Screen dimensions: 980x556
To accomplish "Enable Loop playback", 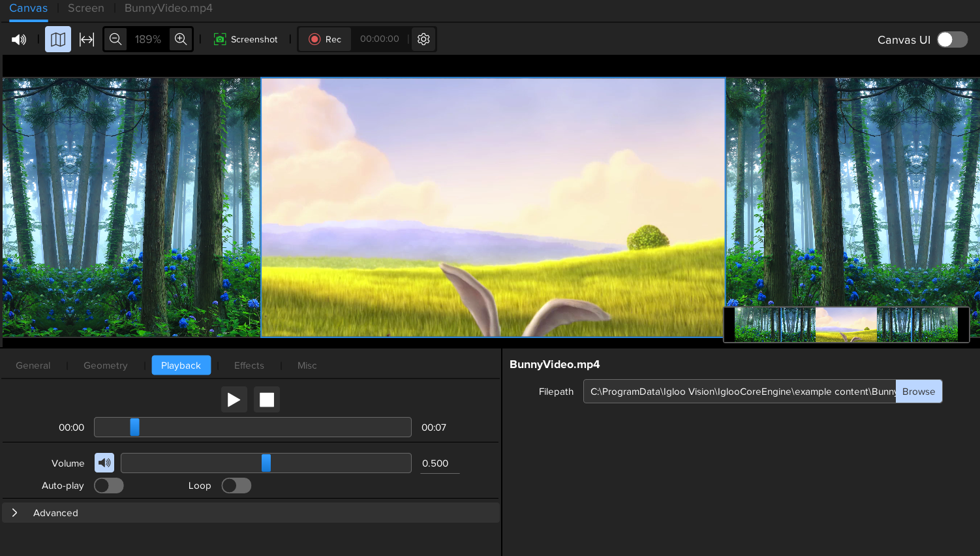I will [x=236, y=486].
